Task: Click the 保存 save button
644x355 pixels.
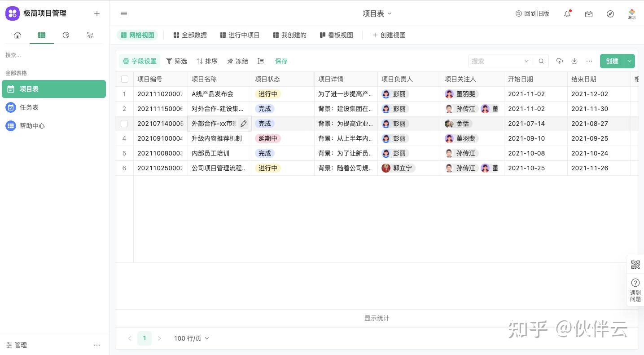Action: (281, 61)
